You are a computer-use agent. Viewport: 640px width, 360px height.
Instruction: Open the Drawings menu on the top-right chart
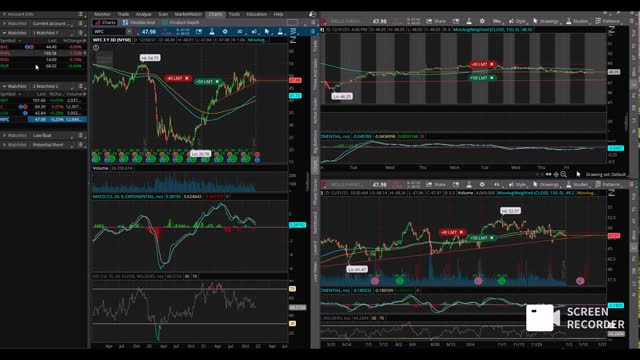[x=546, y=21]
